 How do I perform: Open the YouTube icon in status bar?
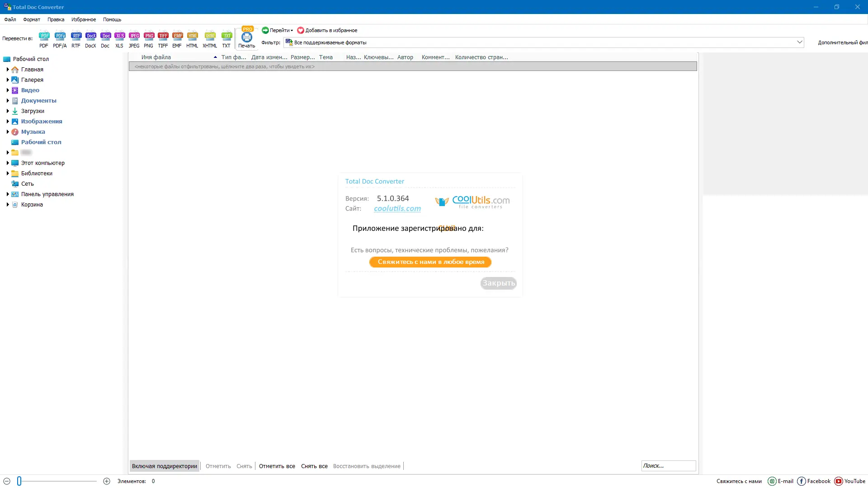tap(839, 481)
